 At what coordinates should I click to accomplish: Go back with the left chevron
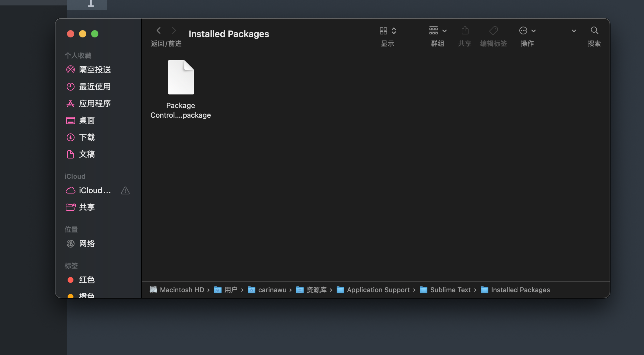159,30
